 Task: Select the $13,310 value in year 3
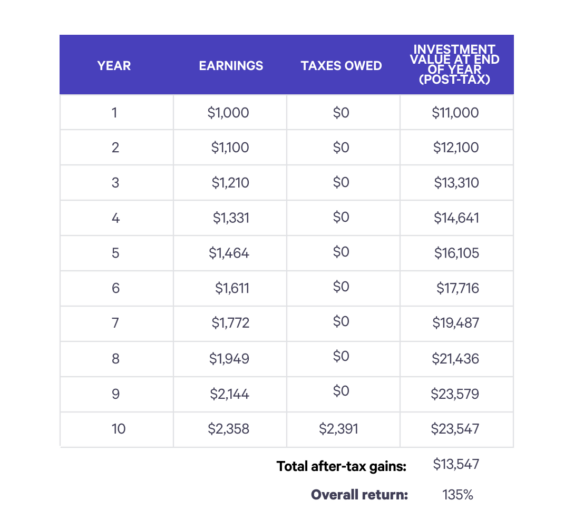(x=456, y=183)
